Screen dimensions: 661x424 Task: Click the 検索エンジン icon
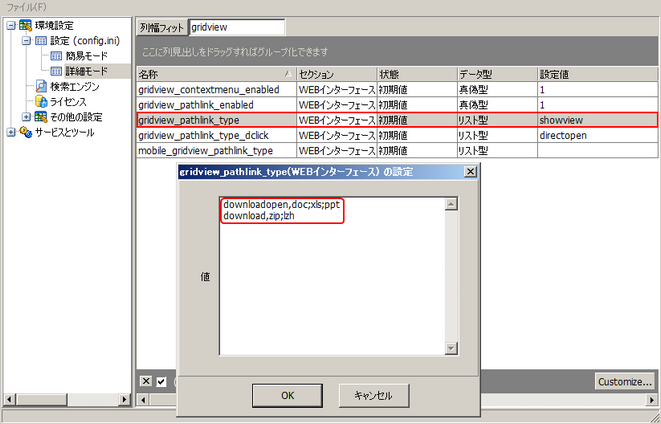[41, 86]
